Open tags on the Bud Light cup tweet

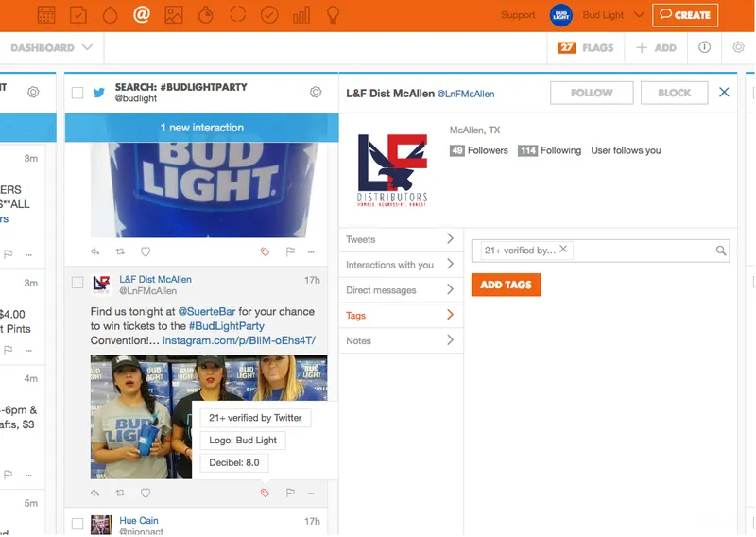coord(265,251)
